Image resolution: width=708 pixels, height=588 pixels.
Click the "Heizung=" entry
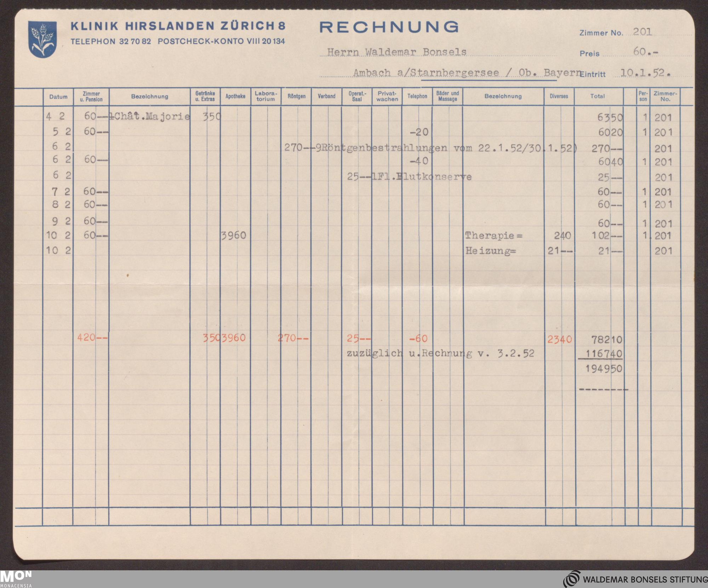coord(491,251)
